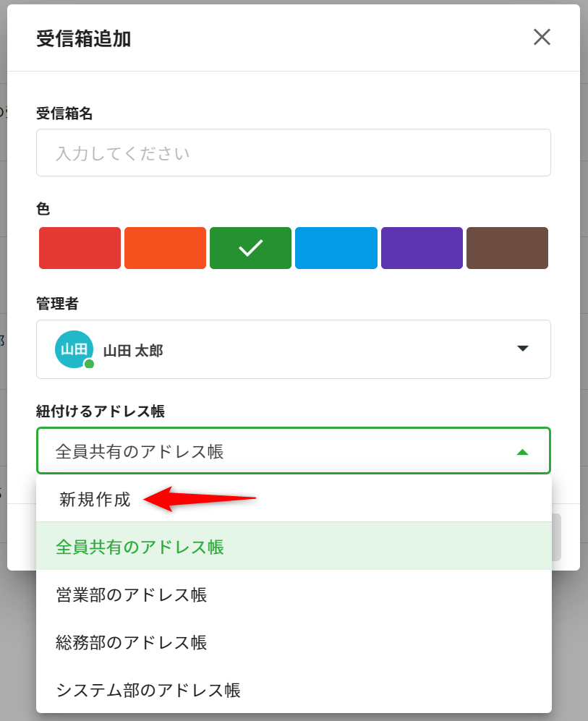Select the purple color swatch

coord(422,248)
